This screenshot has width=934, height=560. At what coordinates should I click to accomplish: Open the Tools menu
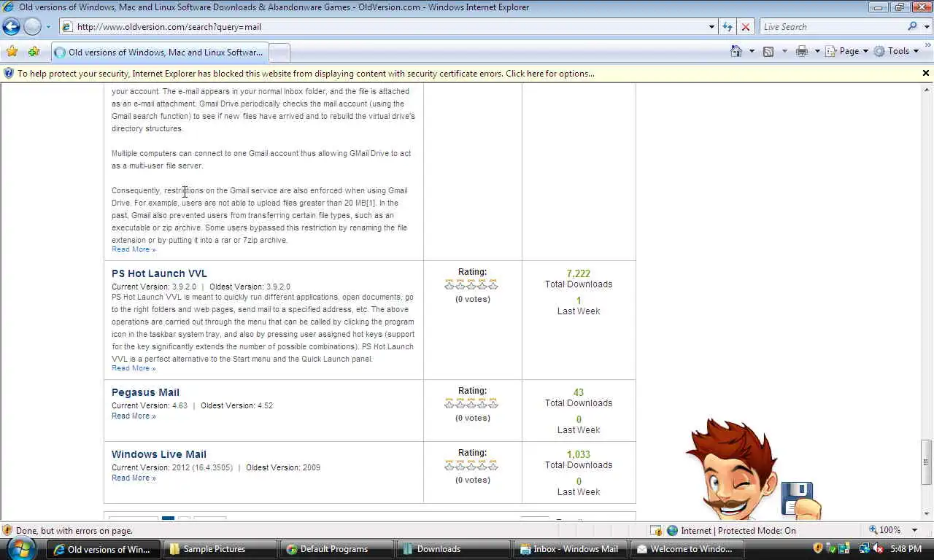896,51
